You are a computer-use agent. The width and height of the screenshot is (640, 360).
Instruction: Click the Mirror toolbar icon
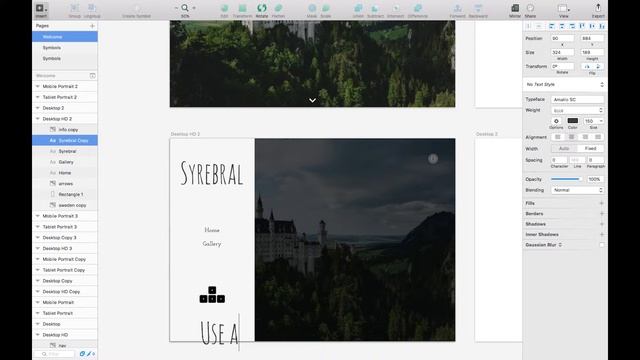coord(515,8)
